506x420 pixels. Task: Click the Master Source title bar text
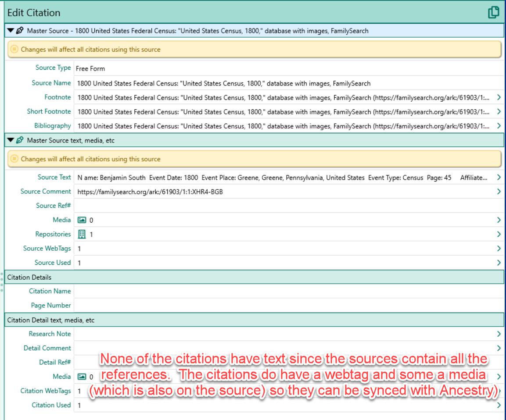(x=197, y=31)
